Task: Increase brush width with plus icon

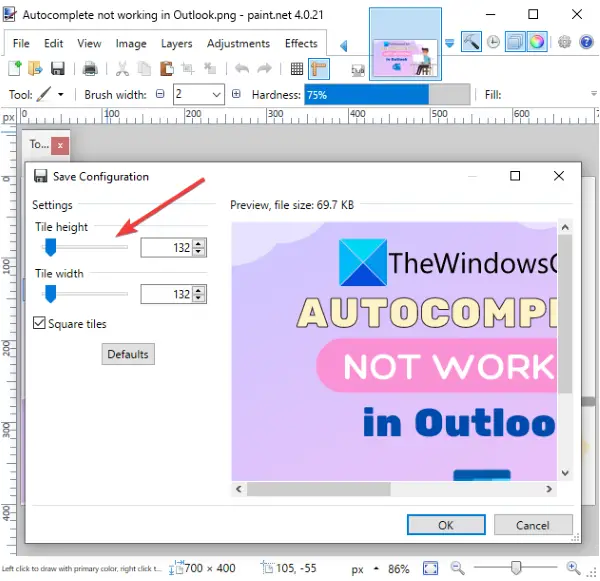Action: (x=236, y=94)
